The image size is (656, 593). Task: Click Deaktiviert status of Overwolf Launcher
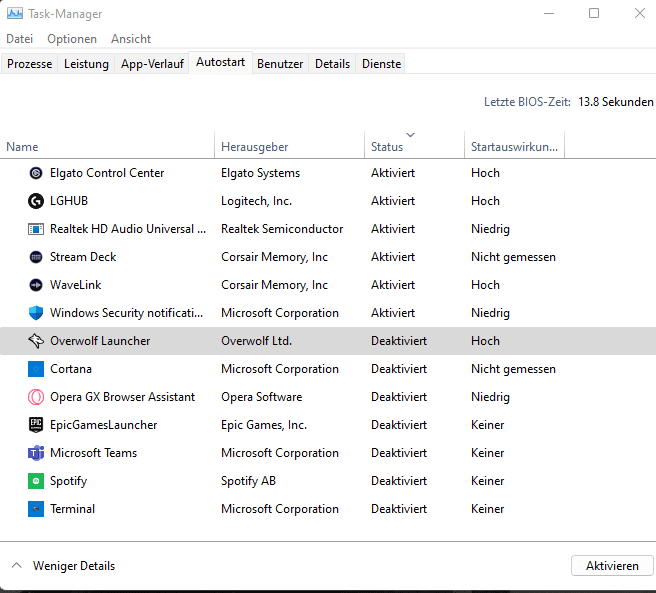399,341
